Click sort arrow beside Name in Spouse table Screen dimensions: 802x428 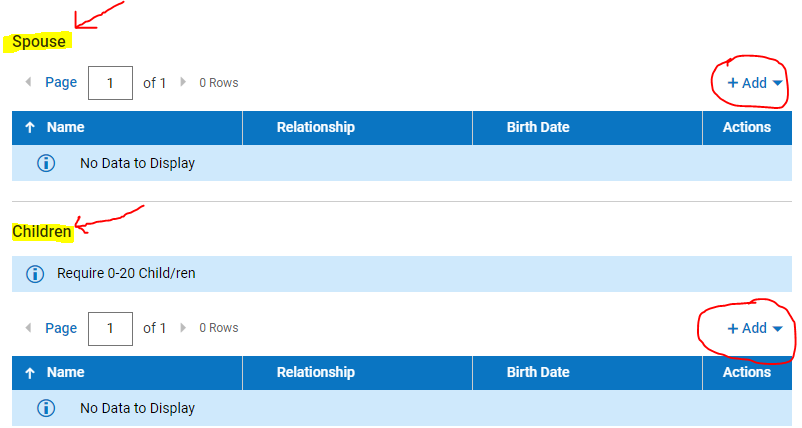(30, 127)
